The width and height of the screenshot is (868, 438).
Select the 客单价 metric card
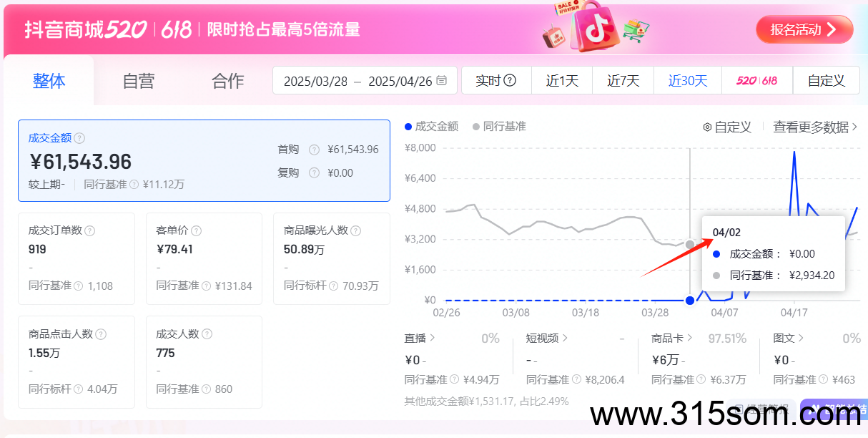point(204,258)
